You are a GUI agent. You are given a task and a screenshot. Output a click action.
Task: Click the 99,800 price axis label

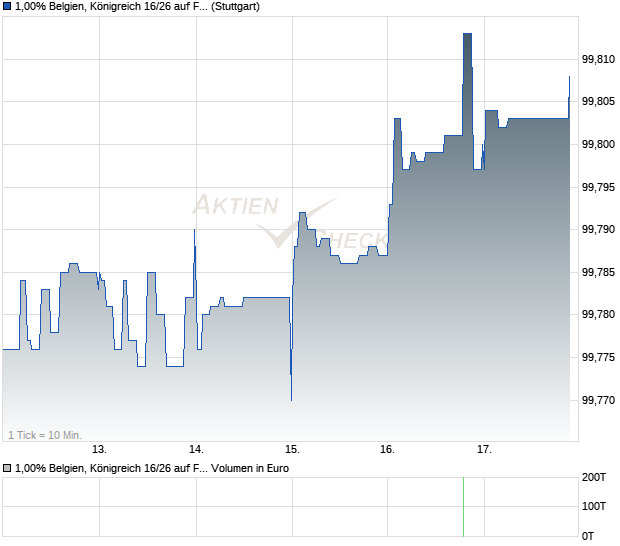pyautogui.click(x=599, y=144)
